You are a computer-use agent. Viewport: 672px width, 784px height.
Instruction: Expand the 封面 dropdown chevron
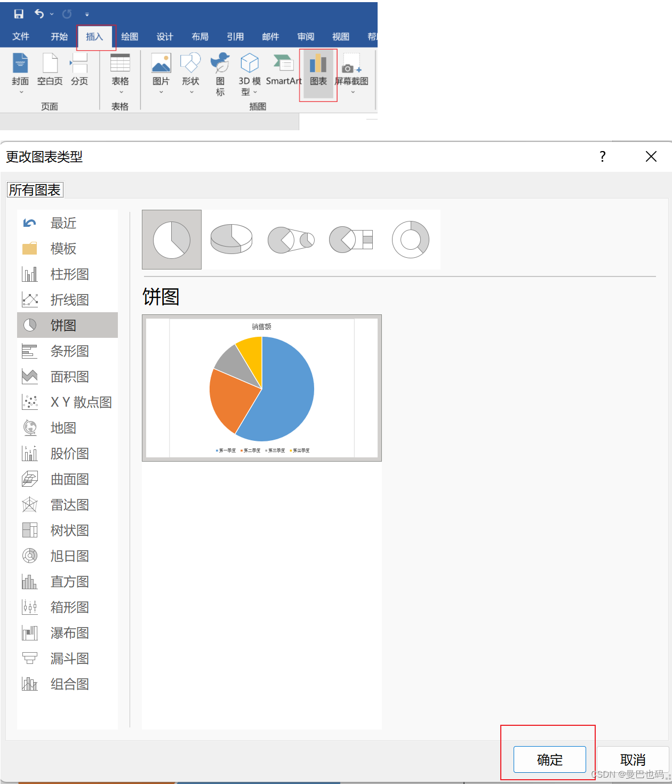(x=21, y=92)
